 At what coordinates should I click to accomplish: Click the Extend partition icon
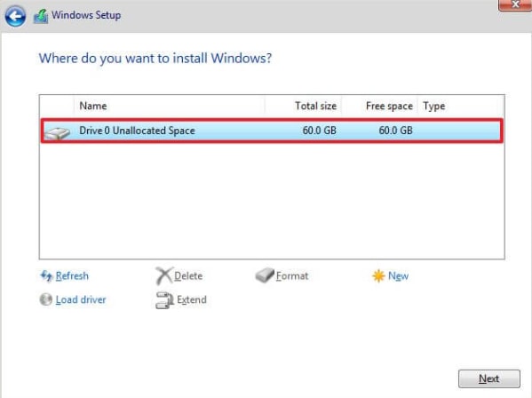pos(164,300)
